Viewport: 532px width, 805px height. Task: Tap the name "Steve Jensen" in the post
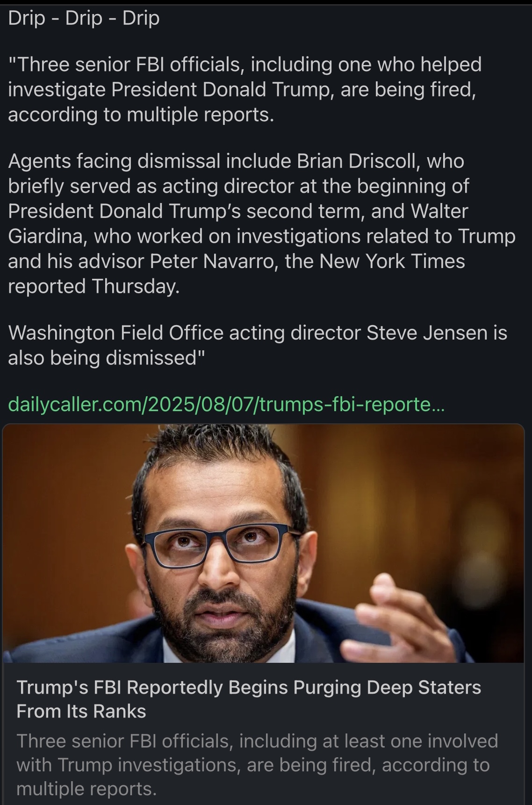pos(426,333)
